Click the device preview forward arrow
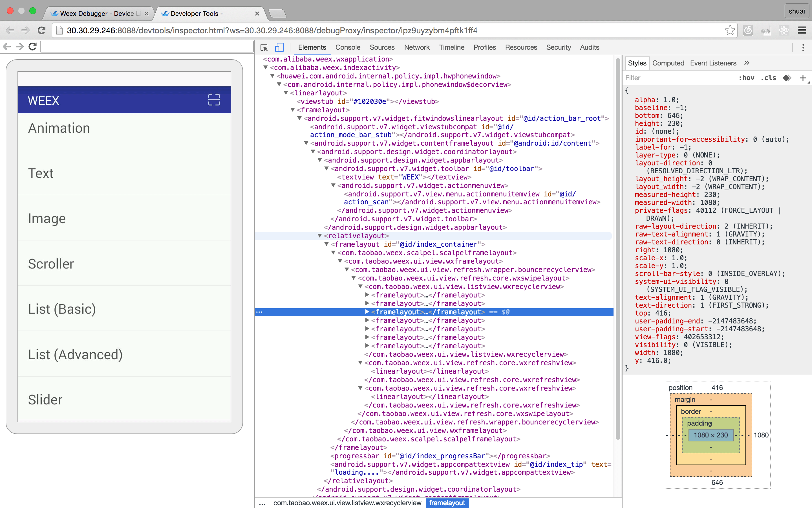This screenshot has width=812, height=508. point(19,46)
